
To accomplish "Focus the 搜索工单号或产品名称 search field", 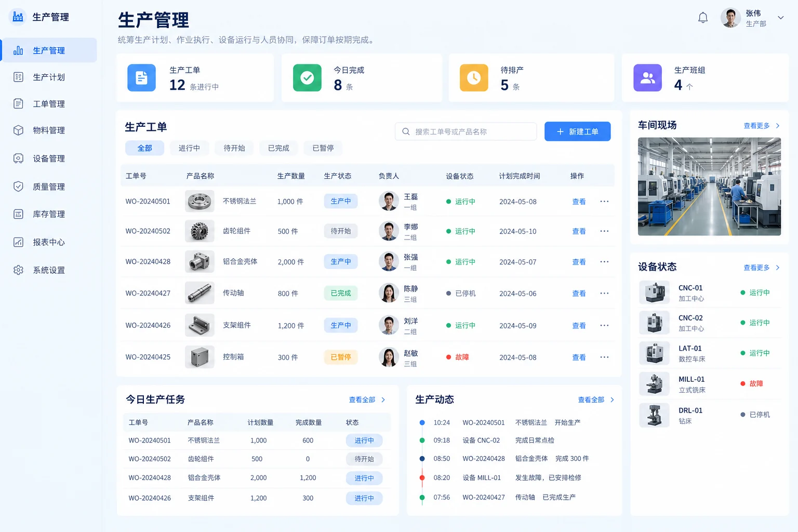I will (x=465, y=131).
